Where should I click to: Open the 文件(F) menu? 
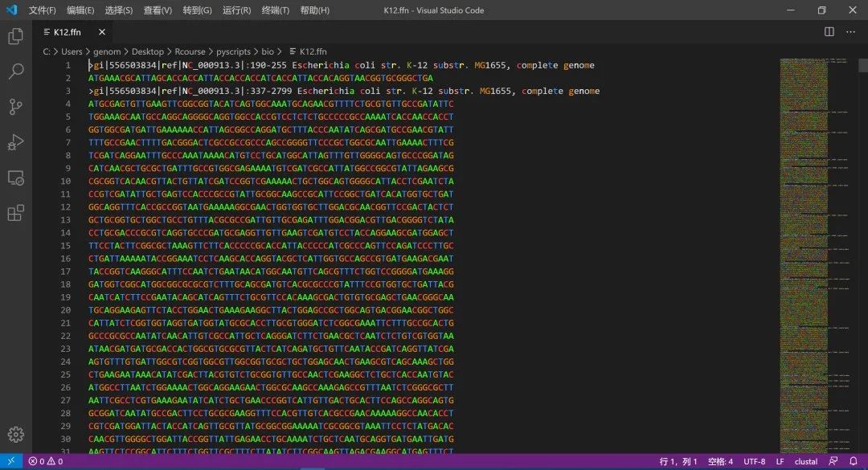click(x=42, y=10)
